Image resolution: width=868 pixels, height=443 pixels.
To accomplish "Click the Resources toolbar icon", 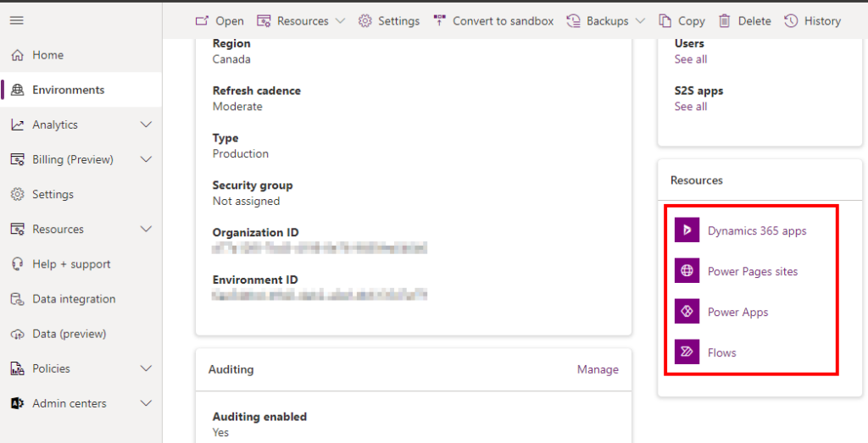I will click(264, 21).
